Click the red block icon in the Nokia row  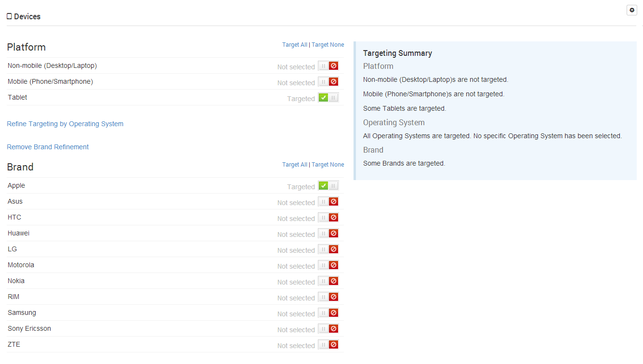[x=333, y=281]
